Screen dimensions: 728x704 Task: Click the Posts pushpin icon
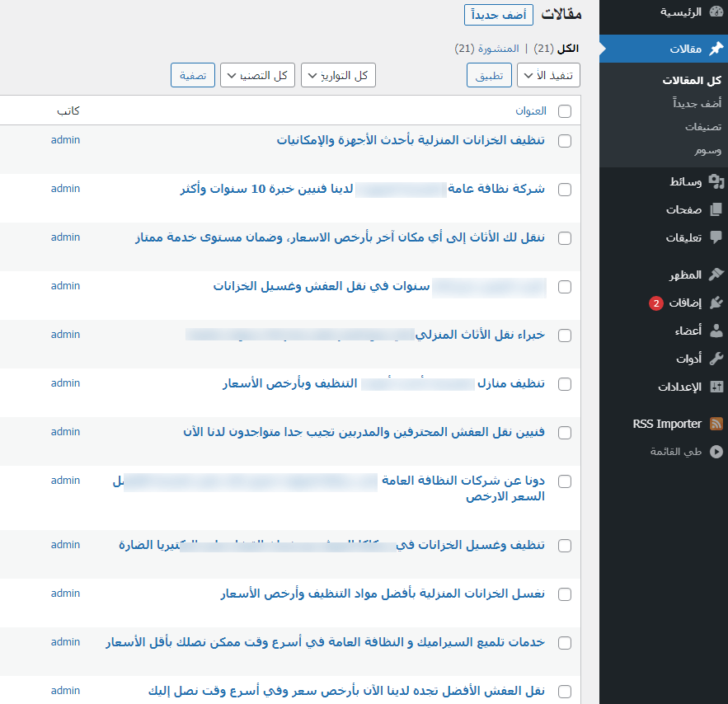tap(716, 49)
